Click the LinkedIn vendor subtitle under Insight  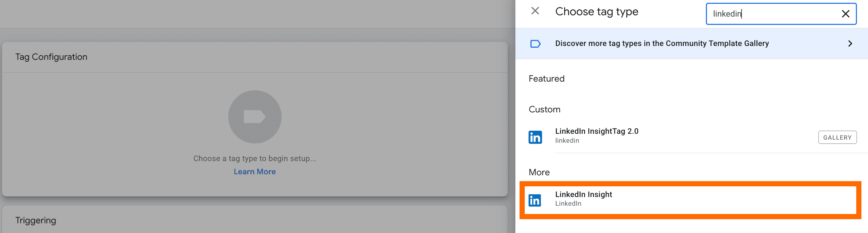point(568,204)
